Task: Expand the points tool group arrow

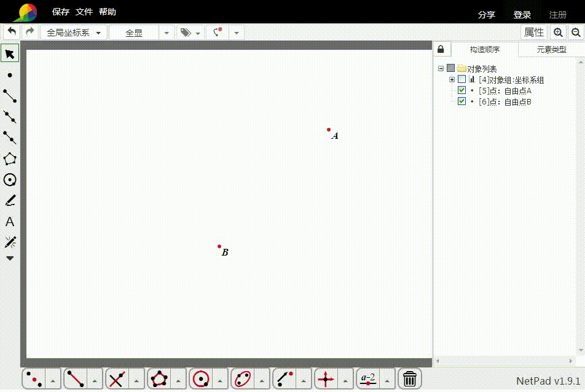Action: point(53,381)
